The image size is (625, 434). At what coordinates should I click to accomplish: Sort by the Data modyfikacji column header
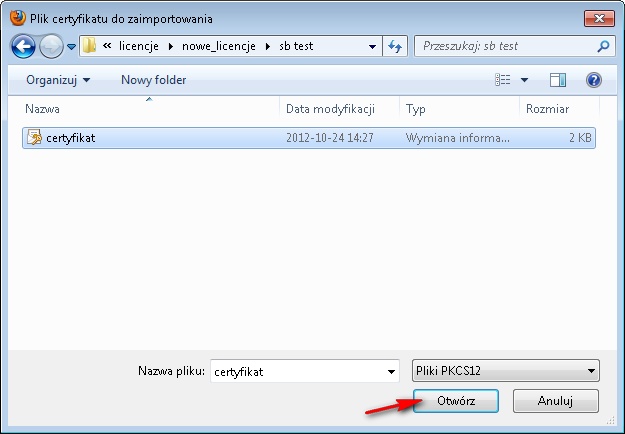pyautogui.click(x=330, y=108)
